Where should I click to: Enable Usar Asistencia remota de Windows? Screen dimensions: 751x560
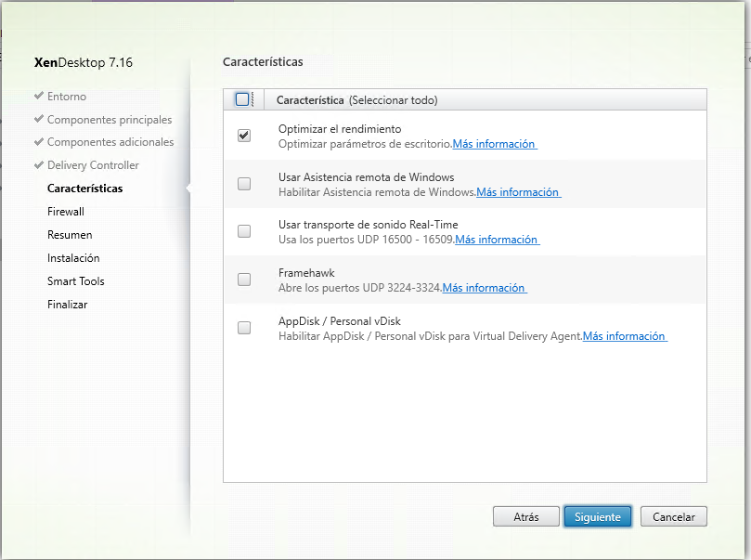click(x=244, y=184)
